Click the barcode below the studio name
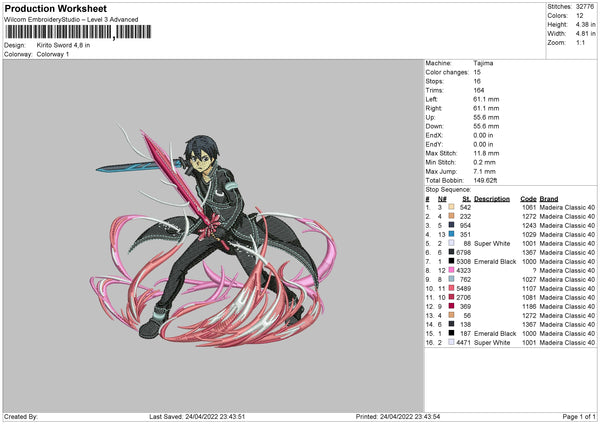 tap(78, 32)
